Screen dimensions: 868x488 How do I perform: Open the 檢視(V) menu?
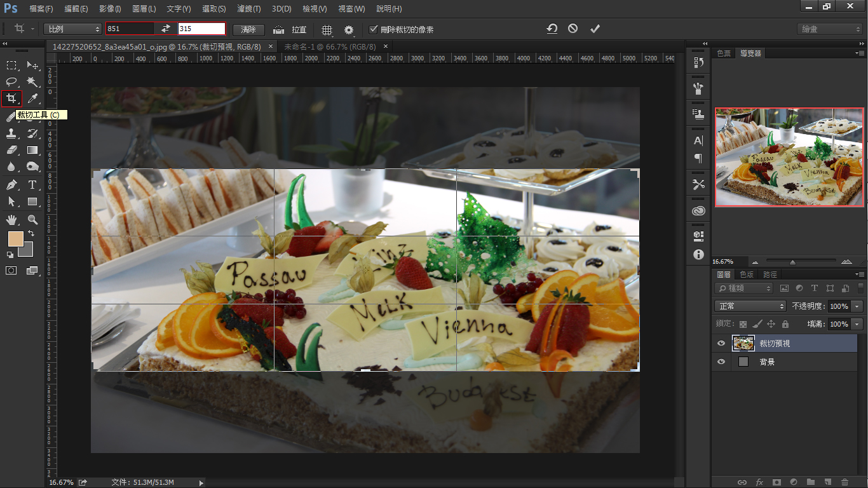[315, 9]
